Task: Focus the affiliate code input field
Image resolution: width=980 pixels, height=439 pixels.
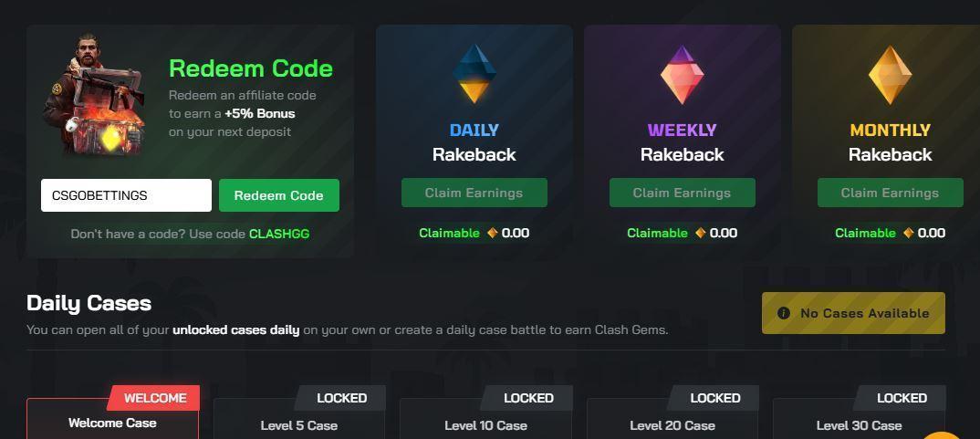Action: click(x=126, y=195)
